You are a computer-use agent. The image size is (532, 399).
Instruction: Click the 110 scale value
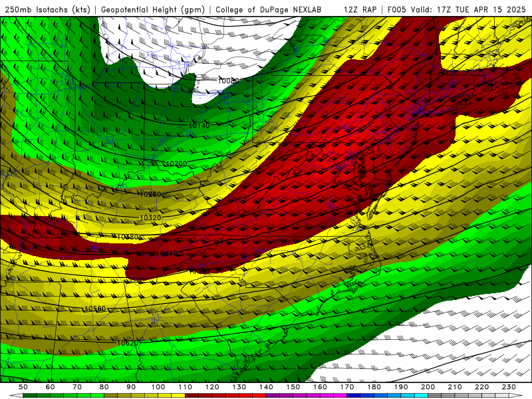[x=186, y=387]
